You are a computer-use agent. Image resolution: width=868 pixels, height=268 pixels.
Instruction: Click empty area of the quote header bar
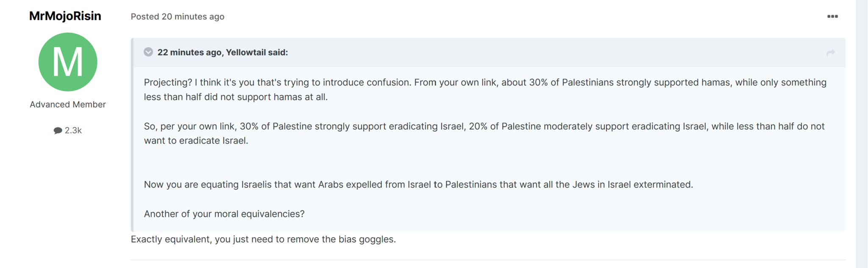point(551,52)
